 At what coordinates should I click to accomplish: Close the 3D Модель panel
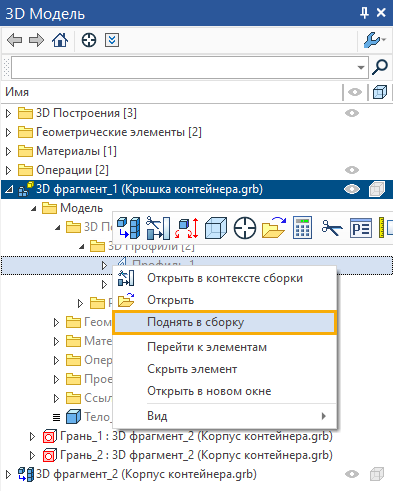381,13
